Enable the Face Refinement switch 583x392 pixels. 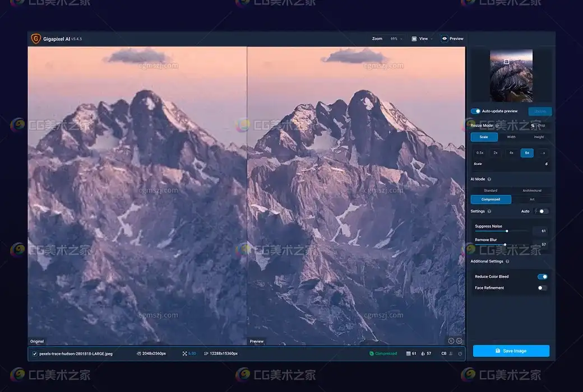click(x=542, y=288)
